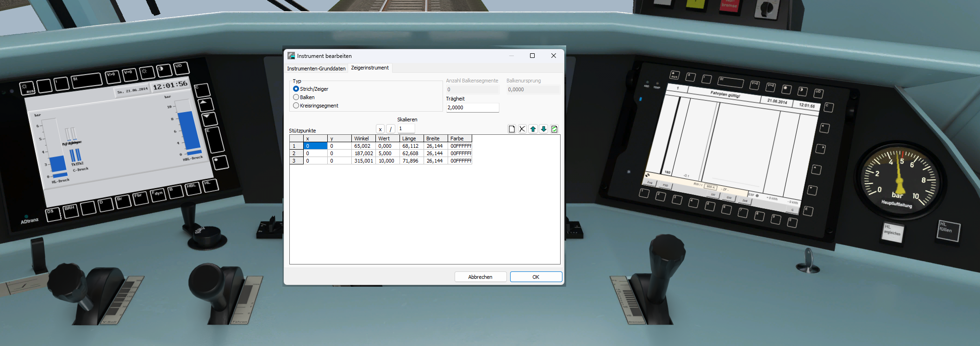Choose the Kreisringsegment type option
Screen dimensions: 980x346
[x=316, y=106]
